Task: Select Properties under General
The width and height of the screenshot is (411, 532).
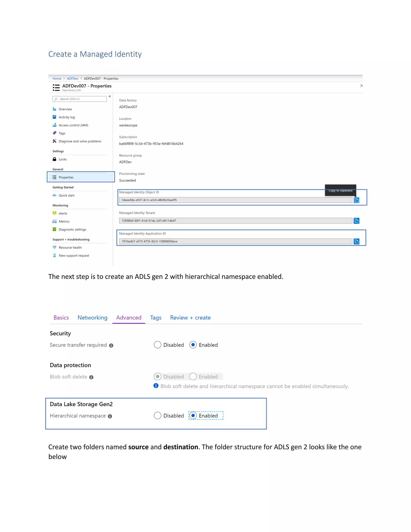Action: pos(81,177)
